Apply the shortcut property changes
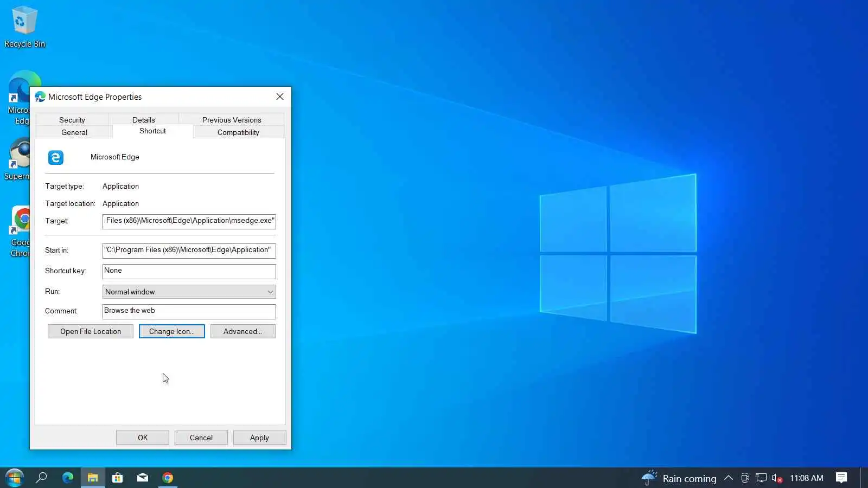The width and height of the screenshot is (868, 488). coord(259,438)
